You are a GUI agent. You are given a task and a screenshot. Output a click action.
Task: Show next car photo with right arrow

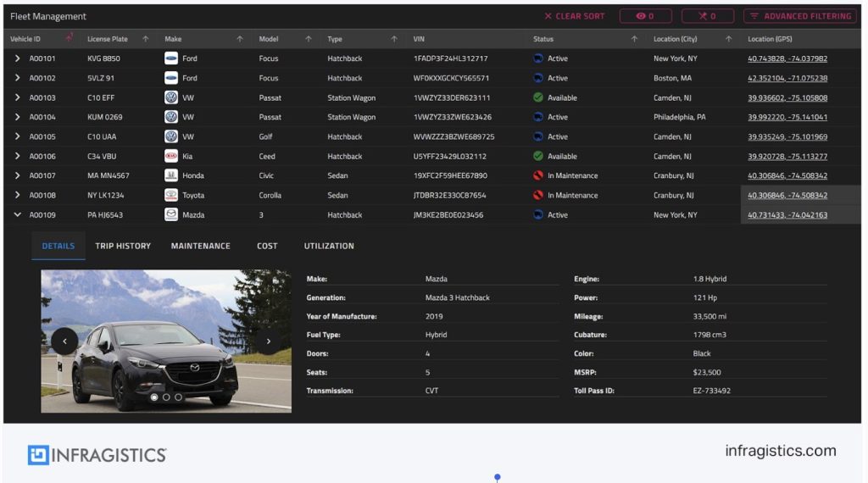tap(269, 341)
